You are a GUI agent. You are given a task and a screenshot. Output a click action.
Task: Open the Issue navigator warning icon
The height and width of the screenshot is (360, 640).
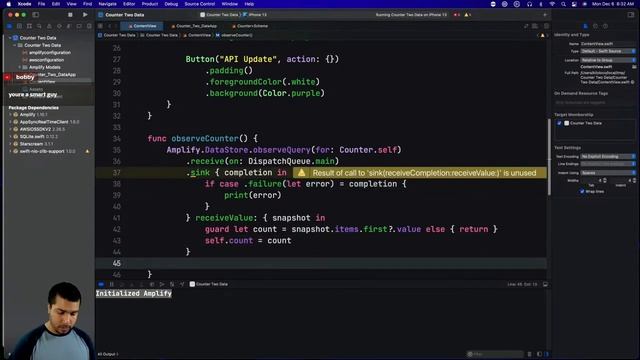(x=49, y=26)
